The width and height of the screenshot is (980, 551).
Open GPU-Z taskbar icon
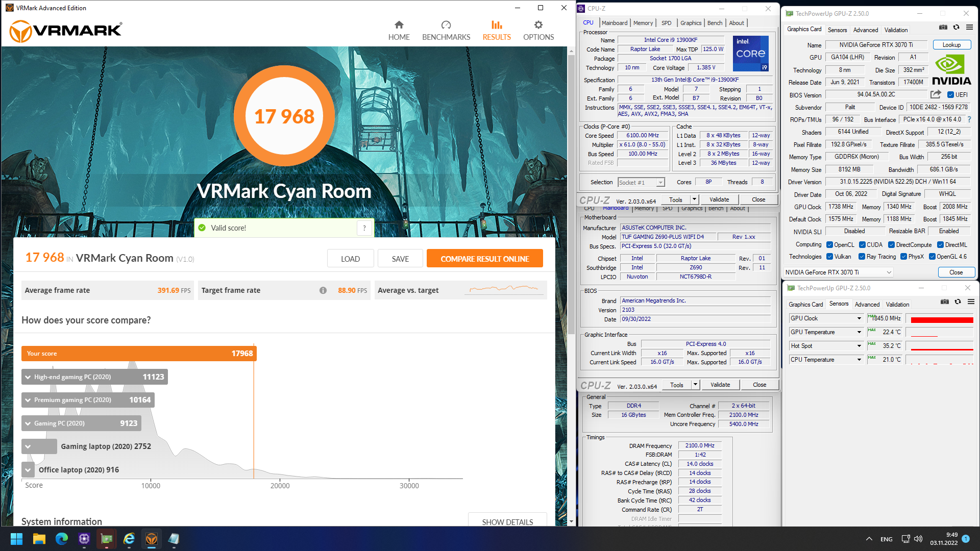[107, 539]
